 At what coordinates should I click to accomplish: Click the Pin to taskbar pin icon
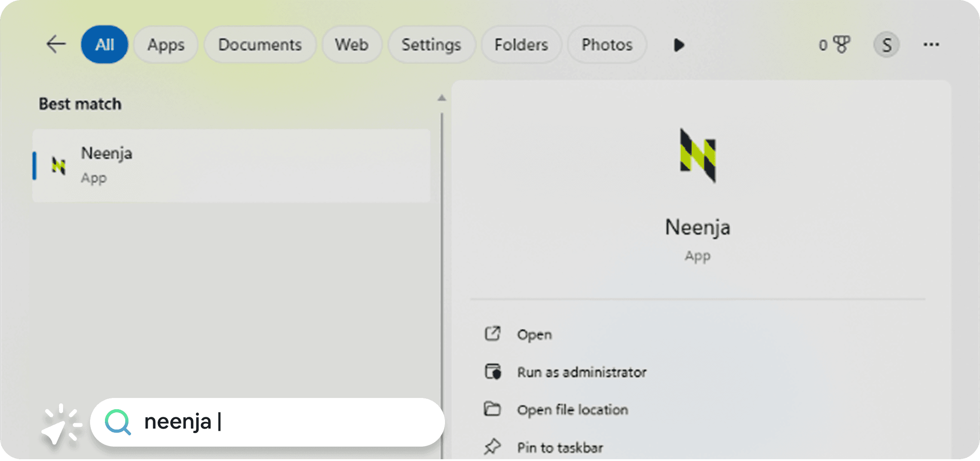[x=492, y=446]
